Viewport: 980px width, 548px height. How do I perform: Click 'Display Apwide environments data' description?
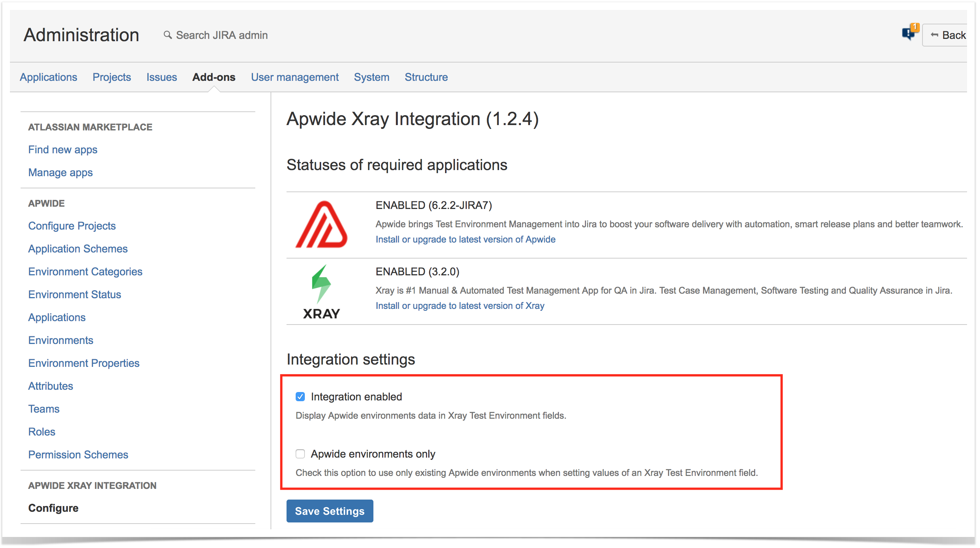coord(431,415)
